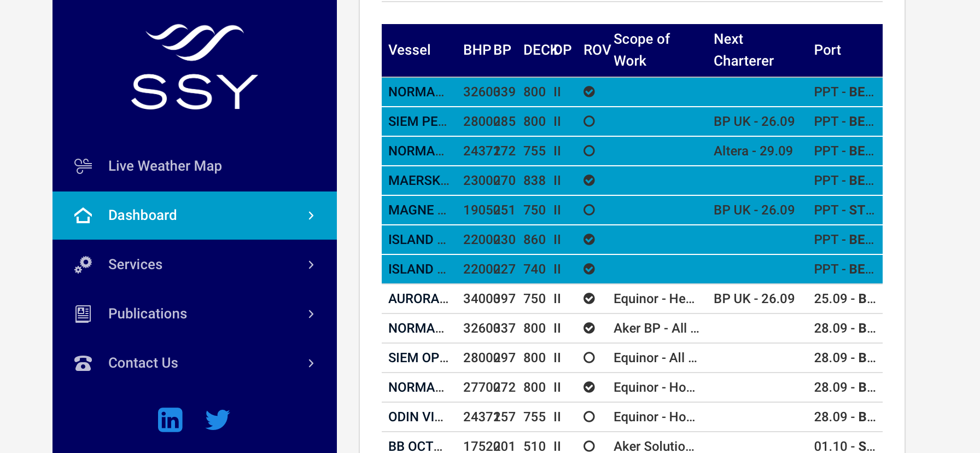Screen dimensions: 980x453
Task: Click 'Altera - 29.09' next charterer cell
Action: pyautogui.click(x=753, y=151)
